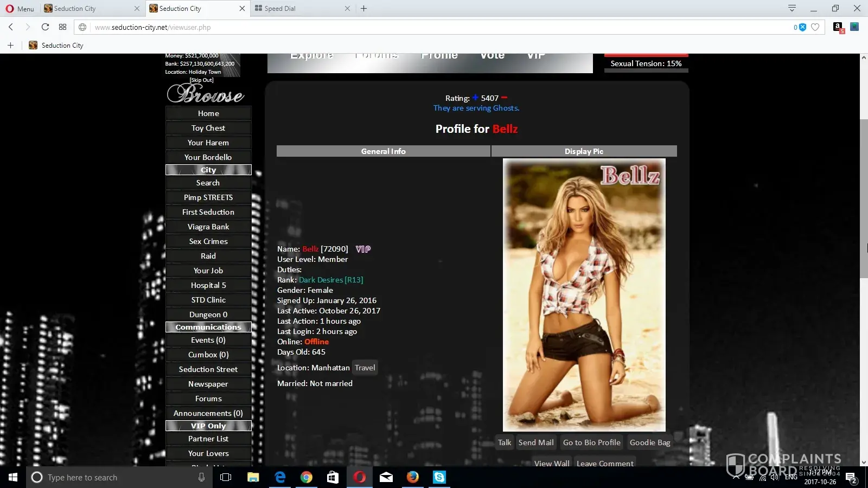Click the Speed Dial start page icon

click(x=62, y=27)
